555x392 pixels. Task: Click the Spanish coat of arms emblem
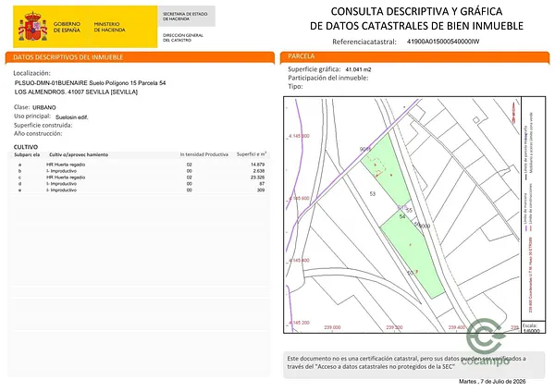pyautogui.click(x=32, y=26)
